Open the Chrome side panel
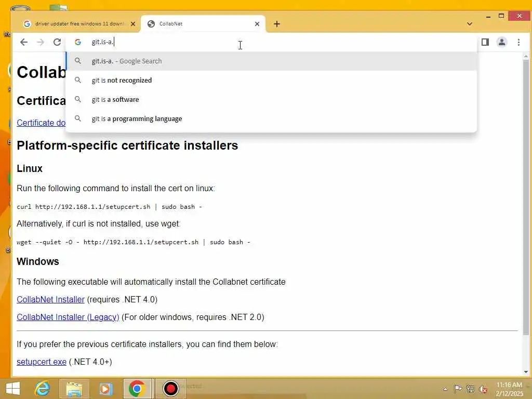This screenshot has width=532, height=399. tap(485, 42)
